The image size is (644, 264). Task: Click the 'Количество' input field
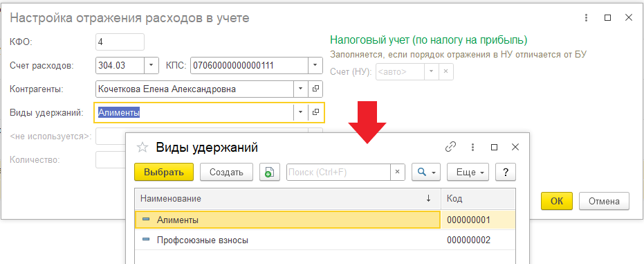(x=111, y=159)
